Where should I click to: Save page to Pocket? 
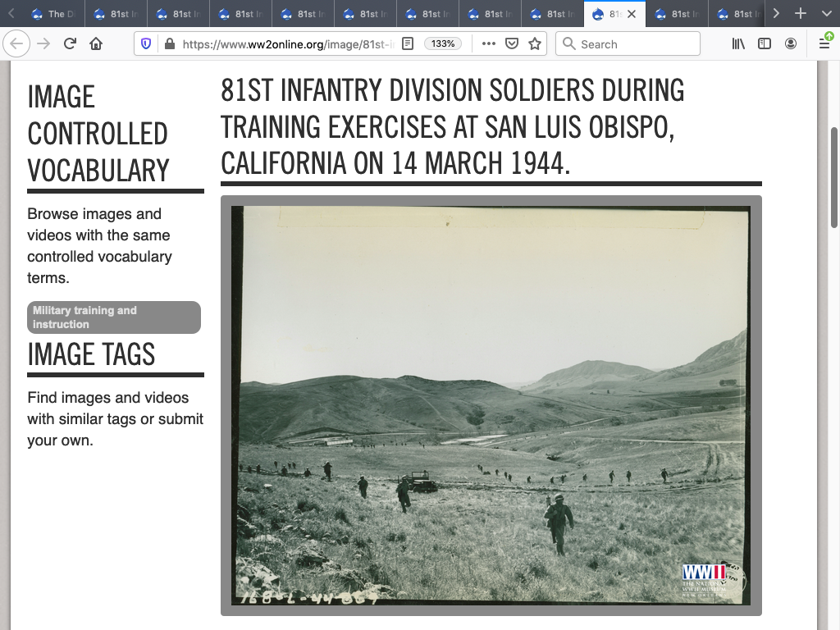coord(512,44)
